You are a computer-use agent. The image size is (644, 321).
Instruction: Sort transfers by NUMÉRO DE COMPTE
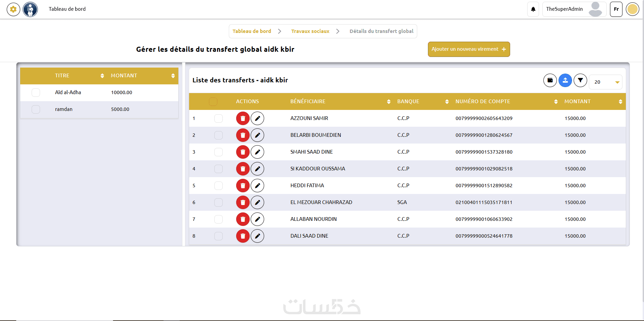556,102
